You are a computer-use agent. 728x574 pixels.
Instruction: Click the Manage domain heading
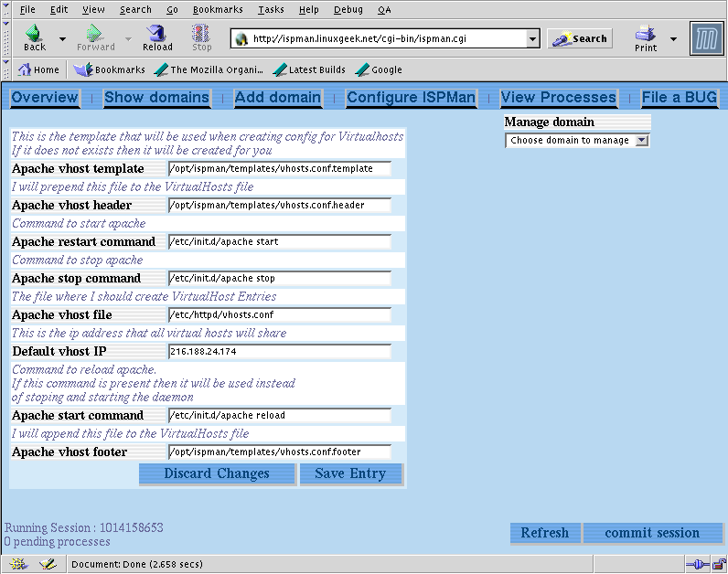click(x=550, y=122)
